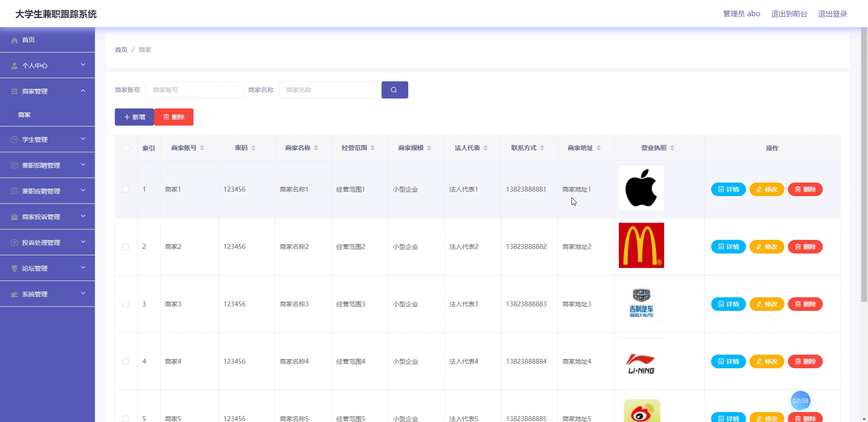Open 详情 for 商家2 row

click(x=728, y=247)
